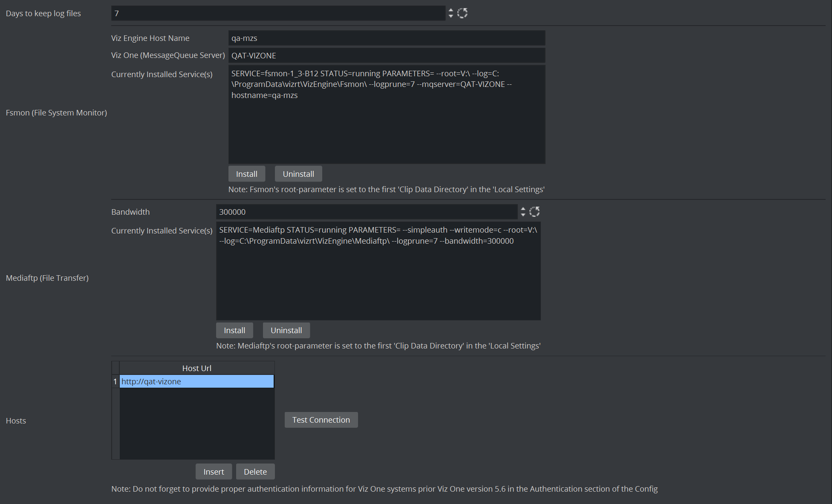Screen dimensions: 832x504
Task: Reset Days to keep log files value
Action: (x=462, y=13)
